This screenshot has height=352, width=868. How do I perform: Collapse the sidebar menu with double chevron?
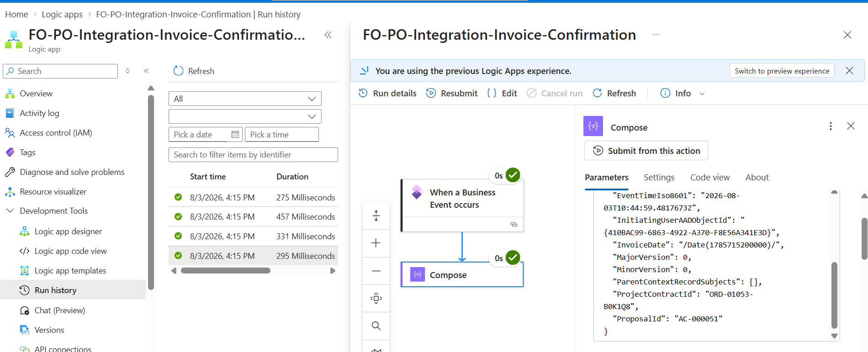coord(147,71)
